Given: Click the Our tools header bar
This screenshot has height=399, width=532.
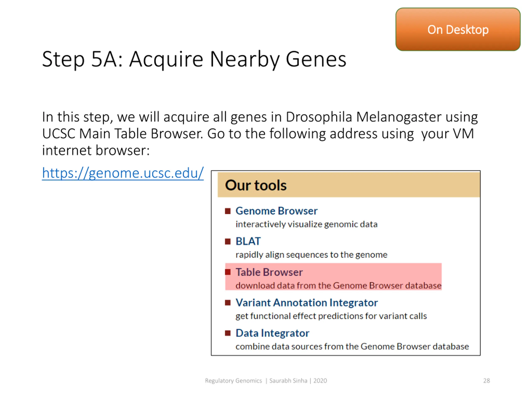Looking at the screenshot, I should [x=349, y=185].
